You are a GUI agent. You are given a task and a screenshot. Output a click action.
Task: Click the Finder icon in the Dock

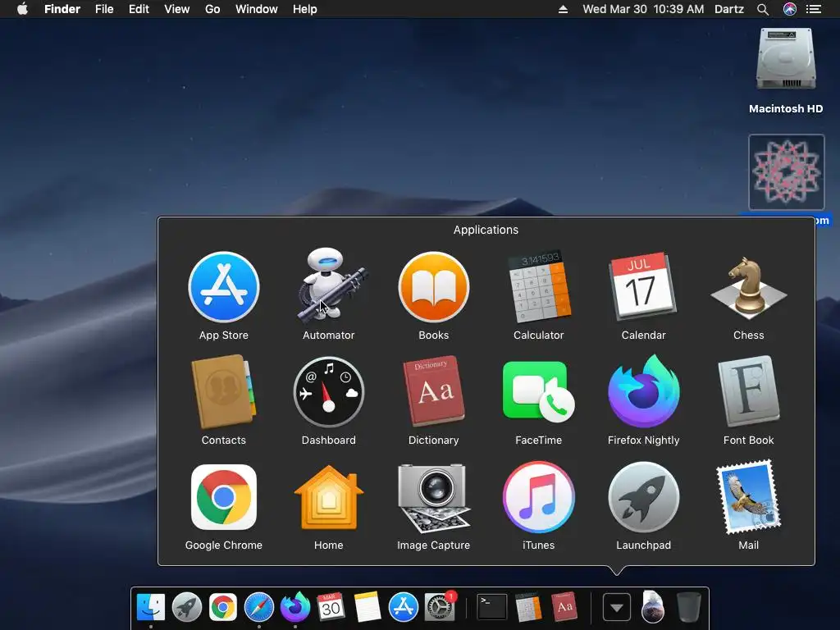151,607
